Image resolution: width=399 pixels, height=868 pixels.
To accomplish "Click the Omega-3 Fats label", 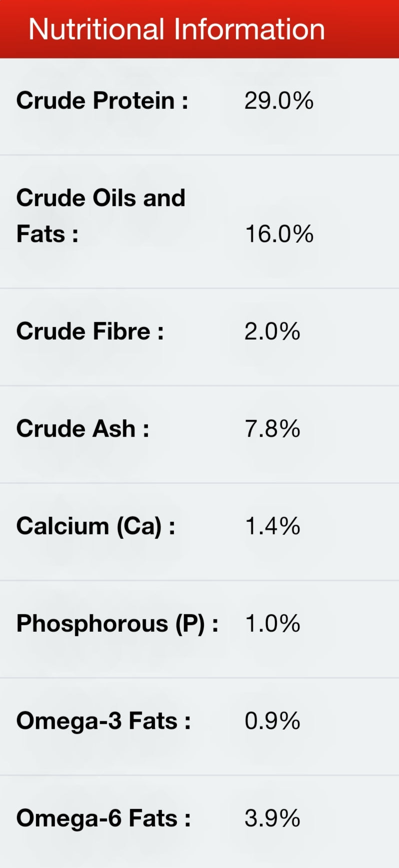I will coord(103,721).
